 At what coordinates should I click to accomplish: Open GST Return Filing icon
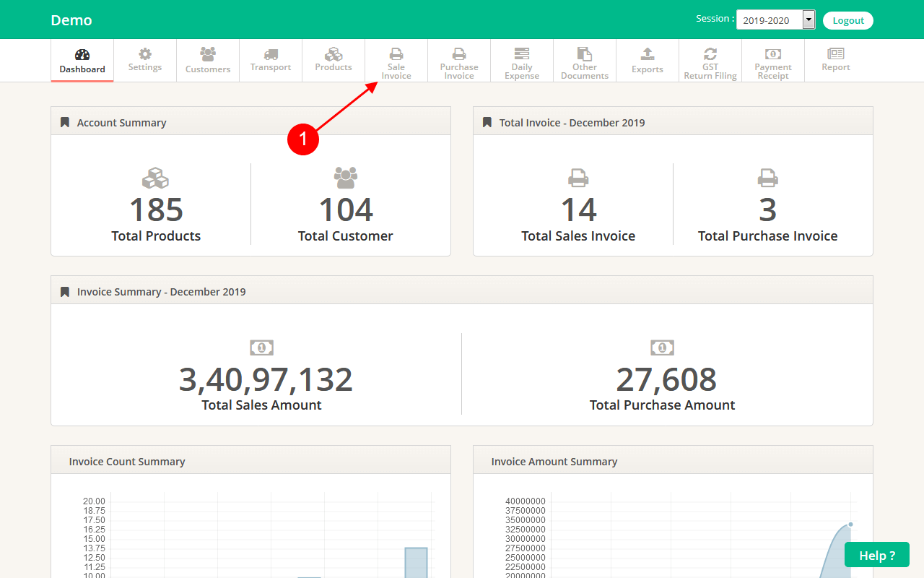(710, 54)
